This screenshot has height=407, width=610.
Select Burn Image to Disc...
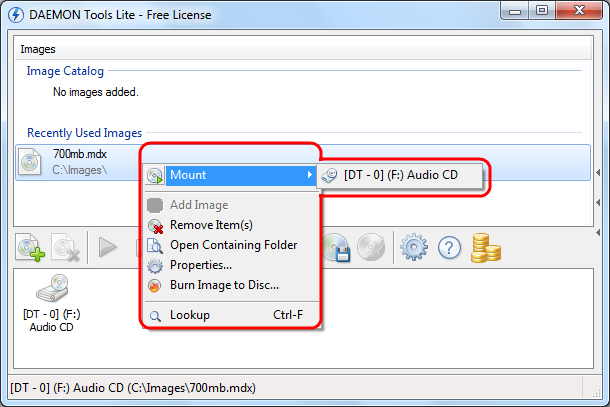point(224,285)
